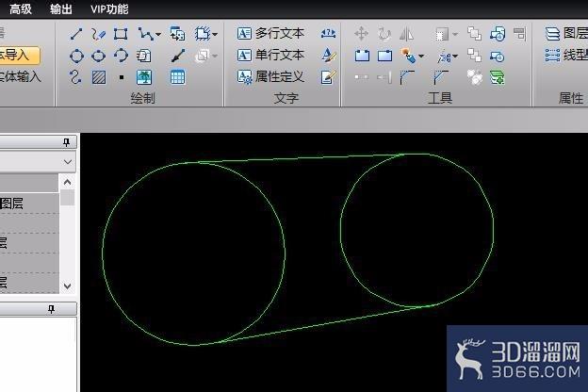This screenshot has width=588, height=392.
Task: Open the 高级 menu tab
Action: coord(21,8)
